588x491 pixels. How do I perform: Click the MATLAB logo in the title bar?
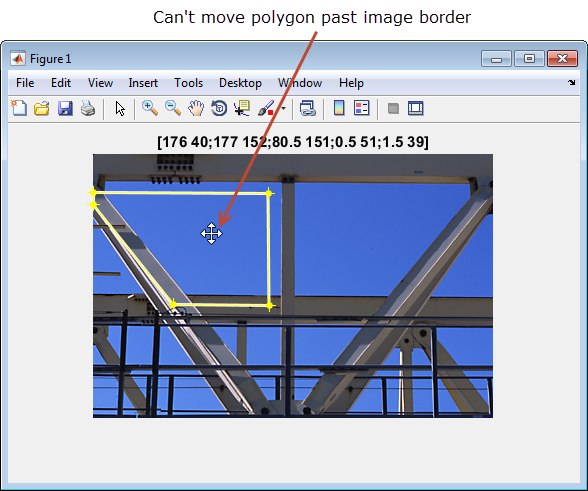point(18,59)
